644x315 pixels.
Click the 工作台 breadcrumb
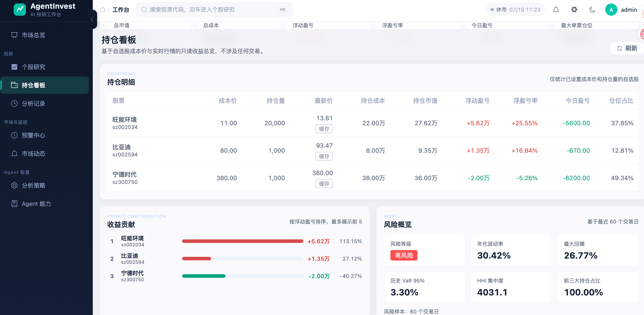point(121,10)
